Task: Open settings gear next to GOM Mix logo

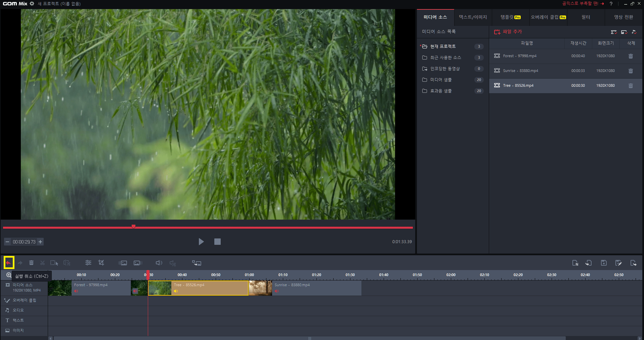Action: coord(32,3)
